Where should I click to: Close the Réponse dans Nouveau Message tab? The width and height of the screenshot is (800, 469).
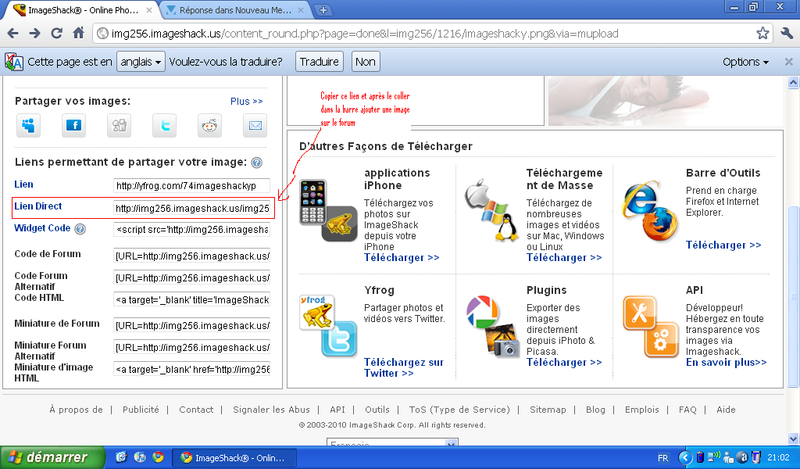click(x=301, y=10)
